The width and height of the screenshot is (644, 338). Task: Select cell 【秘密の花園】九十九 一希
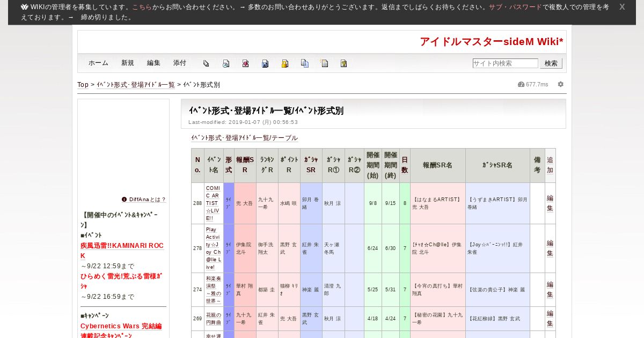[x=437, y=318]
